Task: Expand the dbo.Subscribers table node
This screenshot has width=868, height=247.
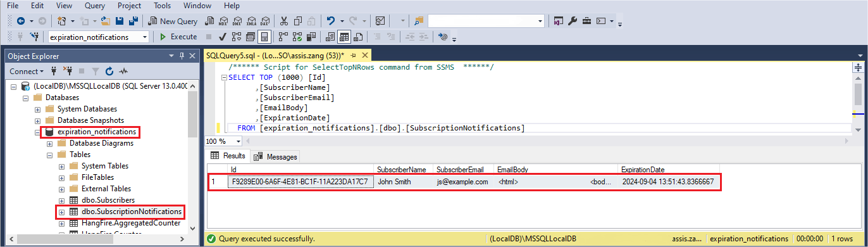Action: click(x=61, y=200)
